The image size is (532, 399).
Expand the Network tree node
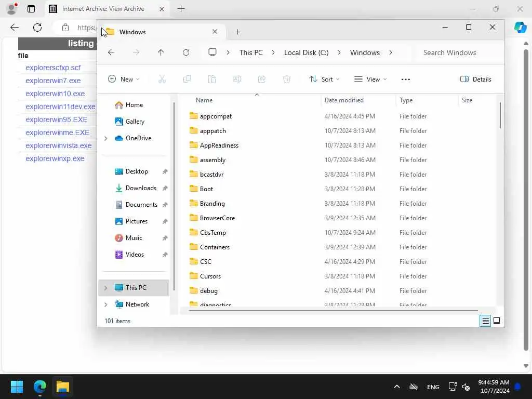tap(106, 304)
